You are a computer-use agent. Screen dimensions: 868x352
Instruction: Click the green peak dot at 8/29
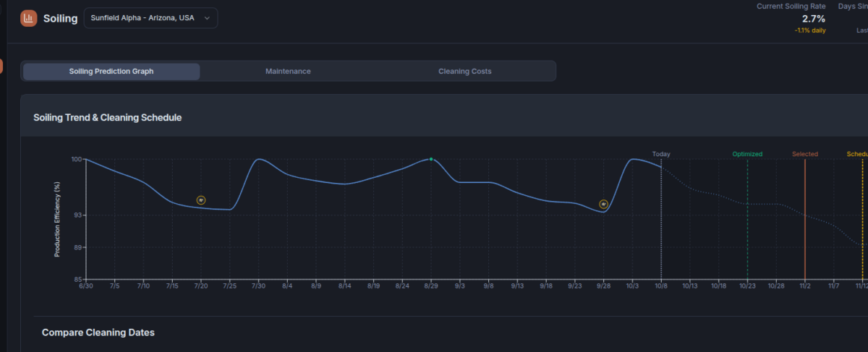[431, 159]
